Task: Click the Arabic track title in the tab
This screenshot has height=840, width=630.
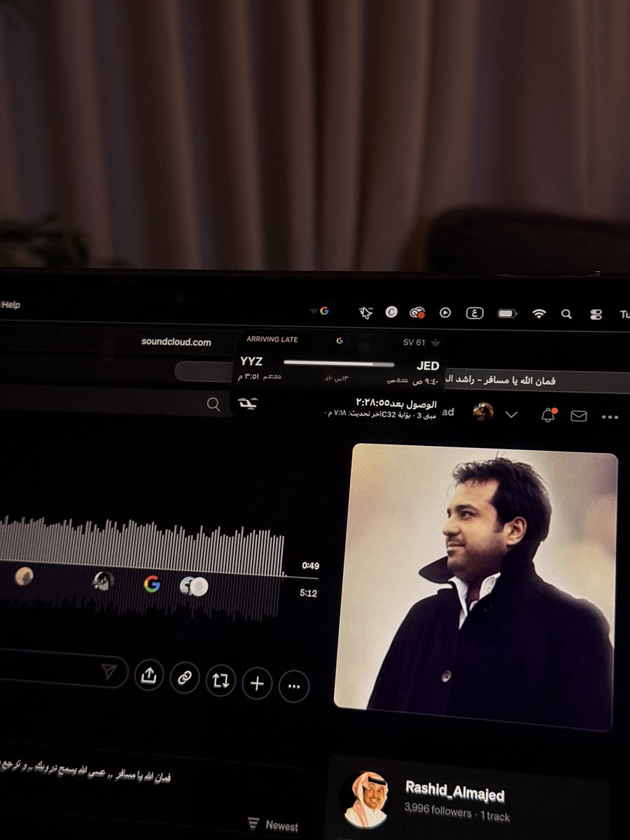Action: click(500, 381)
